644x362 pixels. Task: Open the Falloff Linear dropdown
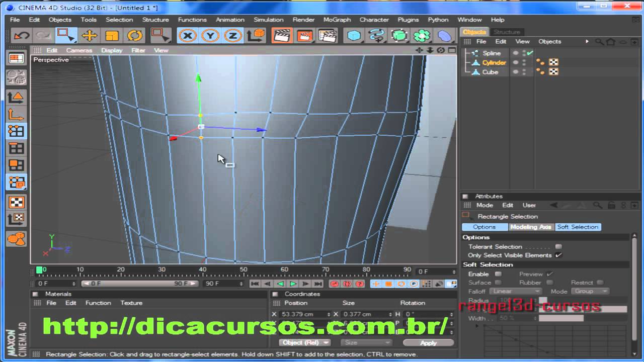515,291
